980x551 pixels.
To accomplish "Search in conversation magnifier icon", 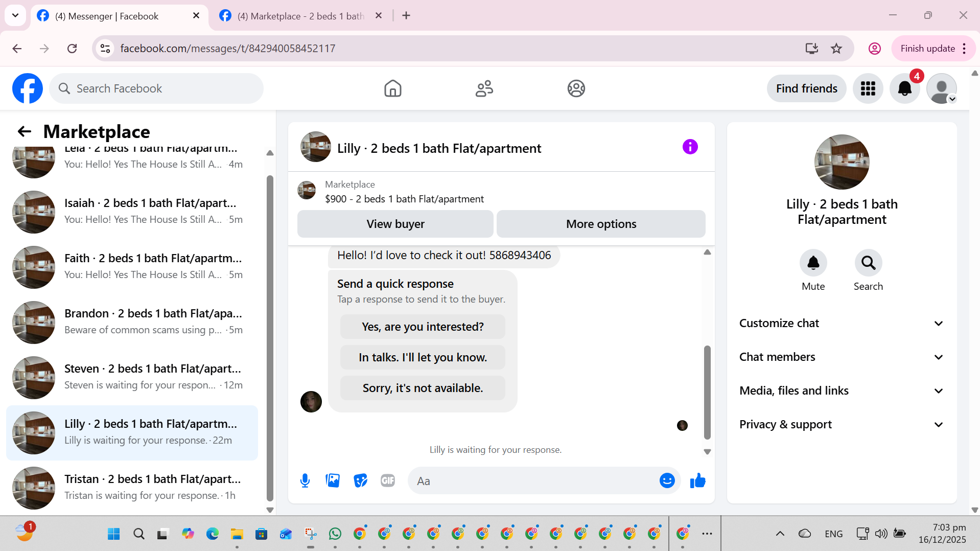I will tap(868, 263).
